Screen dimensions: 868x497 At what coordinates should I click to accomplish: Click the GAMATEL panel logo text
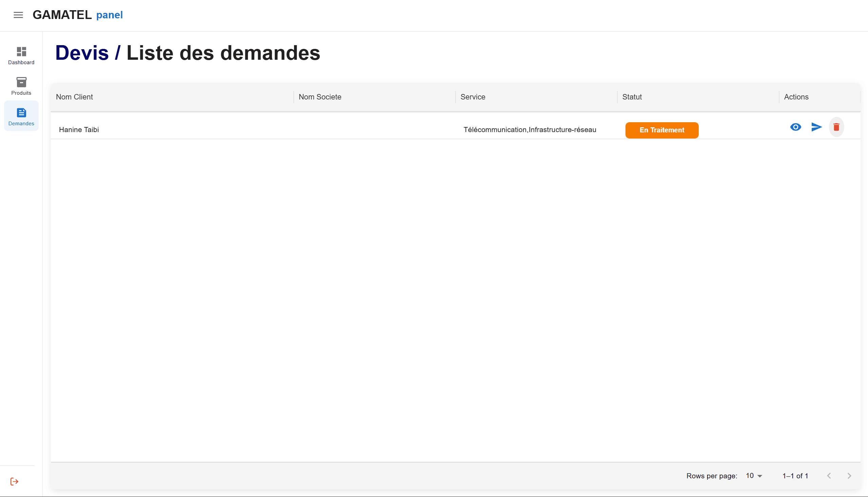(x=78, y=15)
